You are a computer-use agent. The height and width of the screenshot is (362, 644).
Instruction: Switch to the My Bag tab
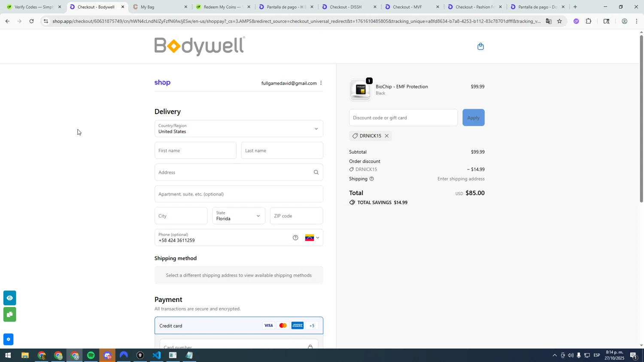tap(160, 7)
